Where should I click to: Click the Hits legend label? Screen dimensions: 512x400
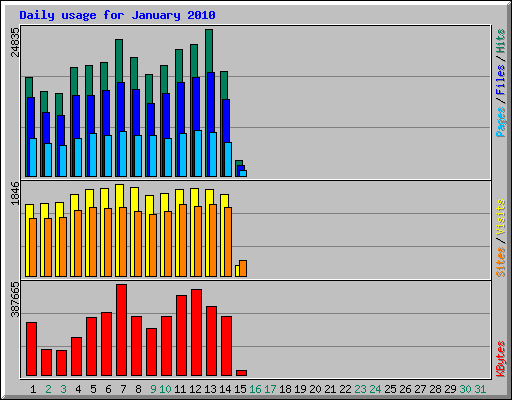pos(501,41)
